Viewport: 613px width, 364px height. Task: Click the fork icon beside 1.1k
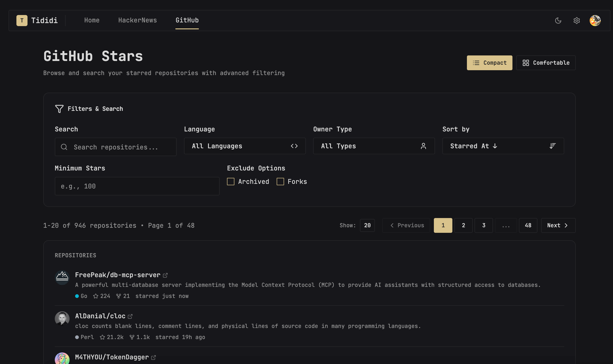point(132,337)
